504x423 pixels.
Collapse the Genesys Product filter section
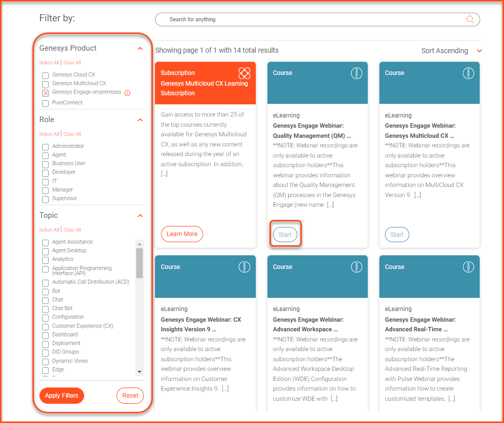[140, 49]
